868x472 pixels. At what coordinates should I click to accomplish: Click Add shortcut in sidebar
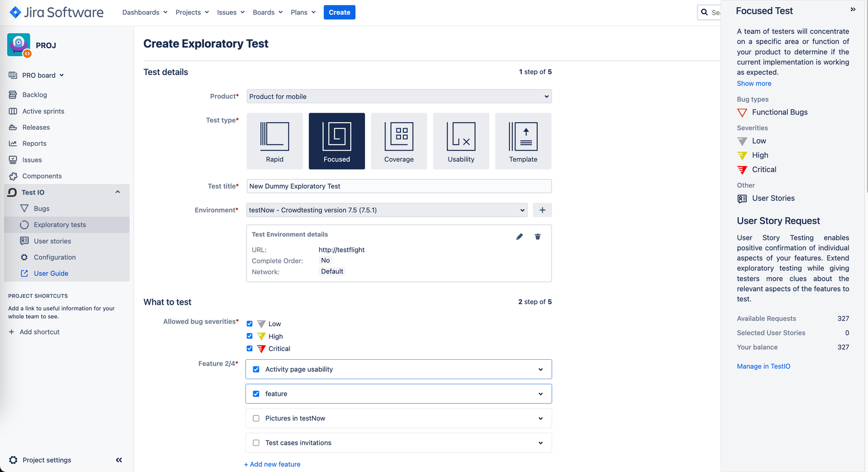39,332
